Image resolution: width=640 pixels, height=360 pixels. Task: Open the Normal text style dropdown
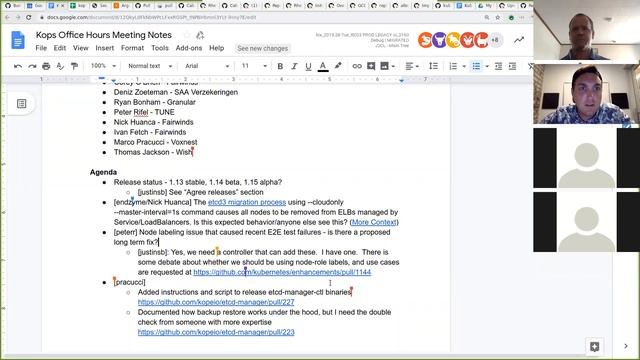pyautogui.click(x=150, y=66)
